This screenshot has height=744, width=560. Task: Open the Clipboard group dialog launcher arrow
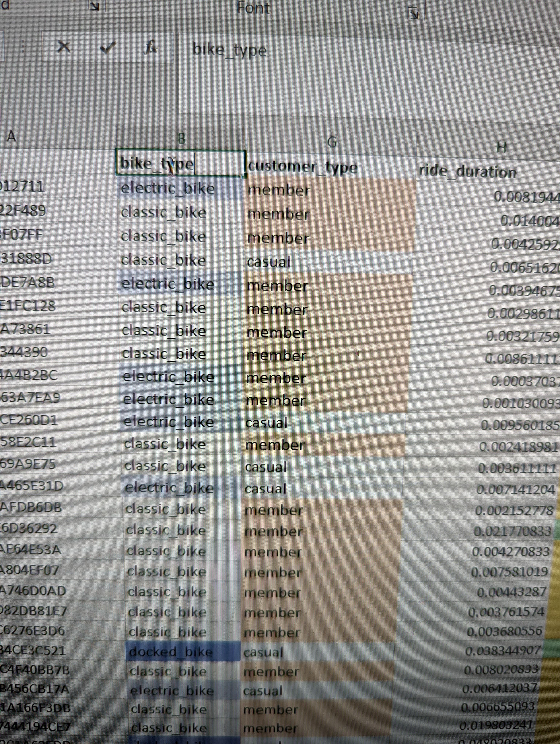pyautogui.click(x=95, y=6)
